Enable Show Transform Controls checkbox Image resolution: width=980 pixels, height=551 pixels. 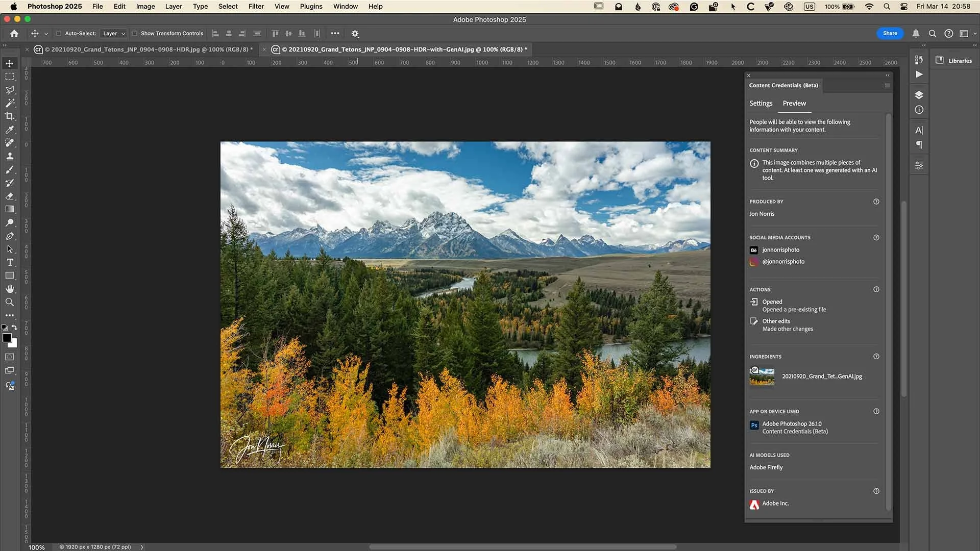tap(135, 34)
